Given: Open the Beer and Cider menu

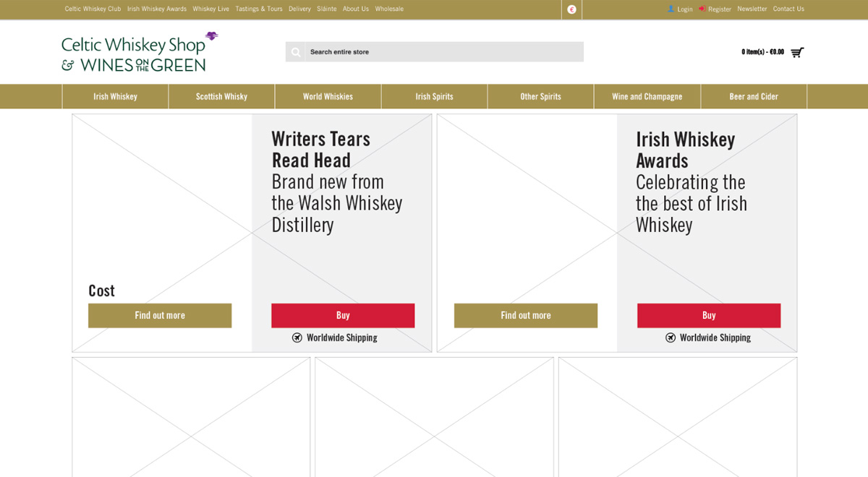Looking at the screenshot, I should (754, 96).
